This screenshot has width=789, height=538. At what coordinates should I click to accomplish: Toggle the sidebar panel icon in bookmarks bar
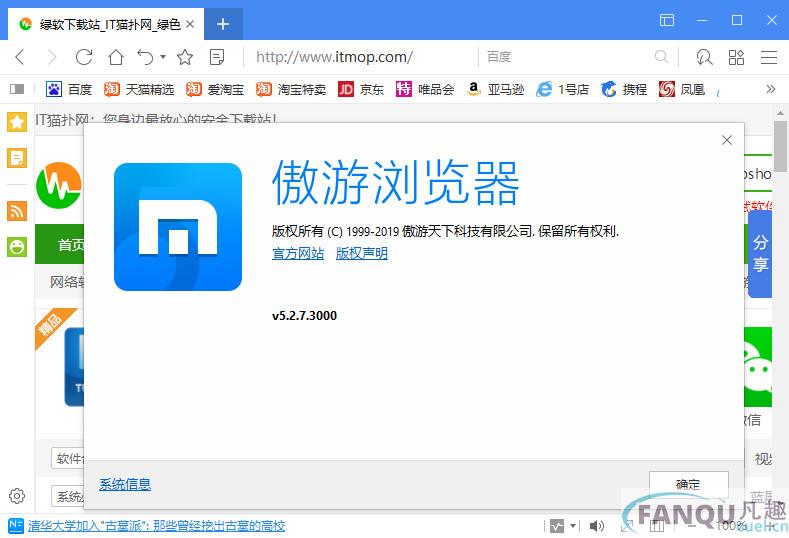[x=17, y=89]
